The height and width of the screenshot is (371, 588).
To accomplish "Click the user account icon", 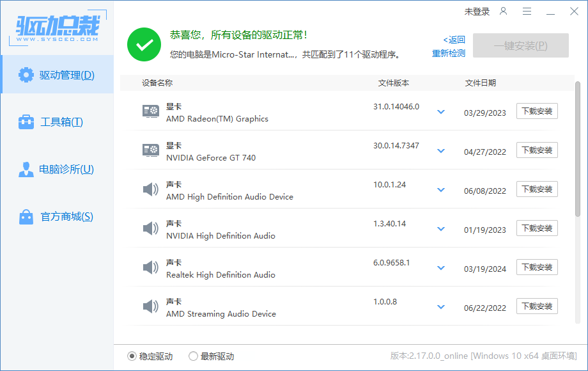I will 503,12.
